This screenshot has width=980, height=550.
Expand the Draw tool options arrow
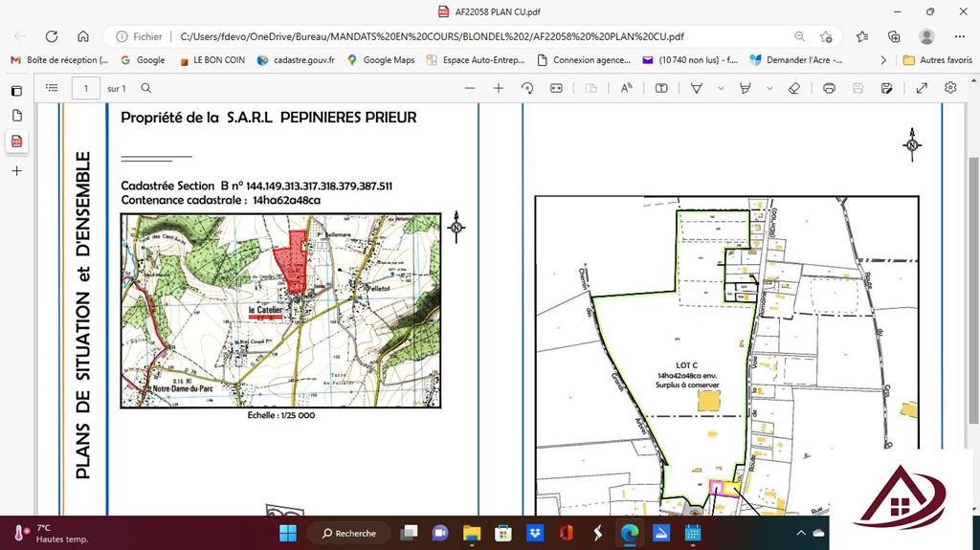click(721, 88)
